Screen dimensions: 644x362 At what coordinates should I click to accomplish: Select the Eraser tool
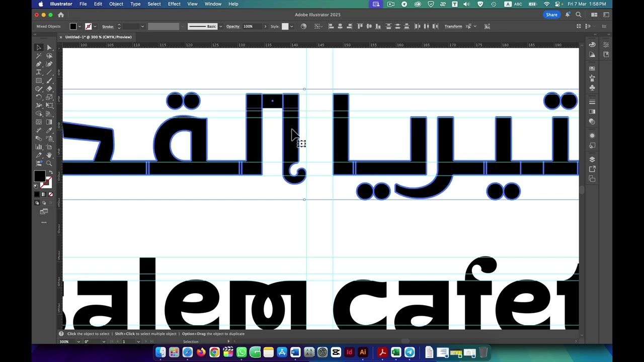click(49, 89)
